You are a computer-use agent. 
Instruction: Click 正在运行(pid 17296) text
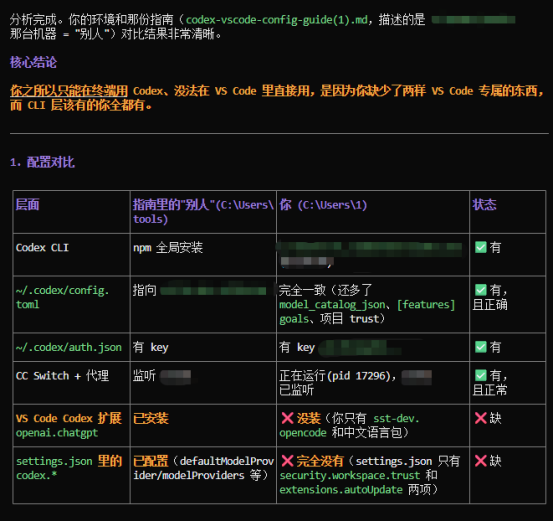335,375
